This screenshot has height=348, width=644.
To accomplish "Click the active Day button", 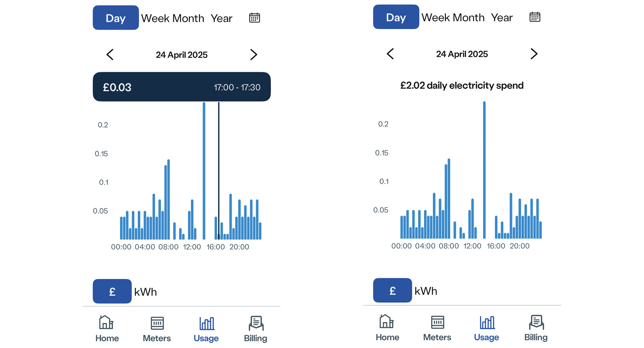I will tap(116, 17).
